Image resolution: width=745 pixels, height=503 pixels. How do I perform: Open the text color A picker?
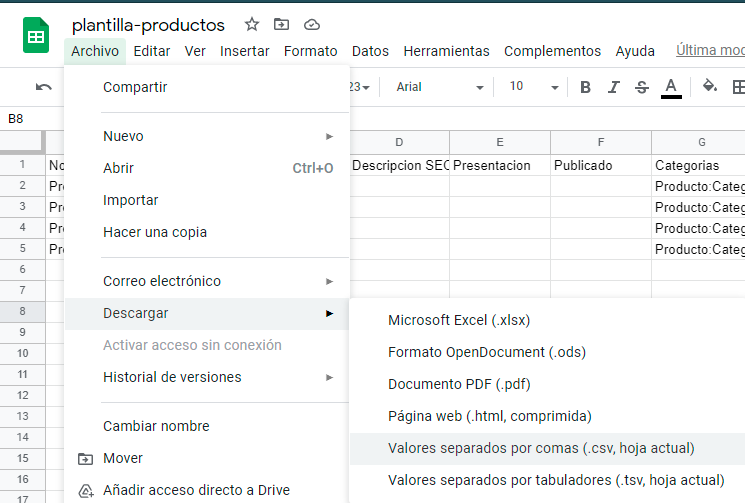(x=672, y=87)
